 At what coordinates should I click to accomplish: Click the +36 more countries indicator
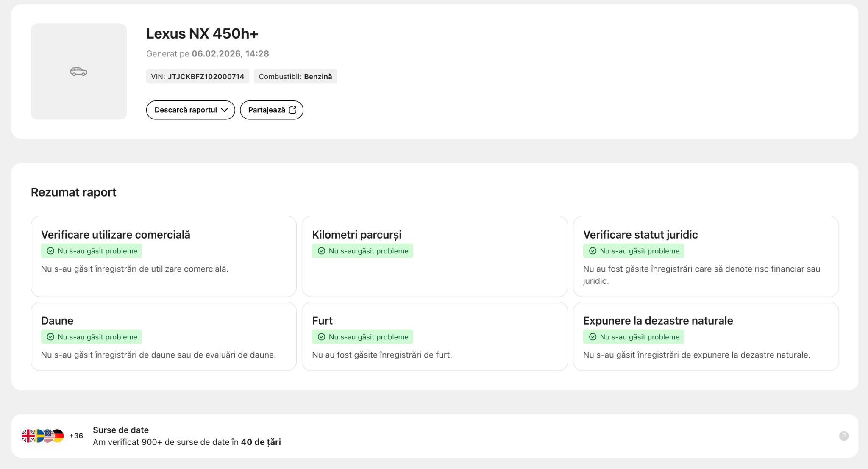[76, 436]
